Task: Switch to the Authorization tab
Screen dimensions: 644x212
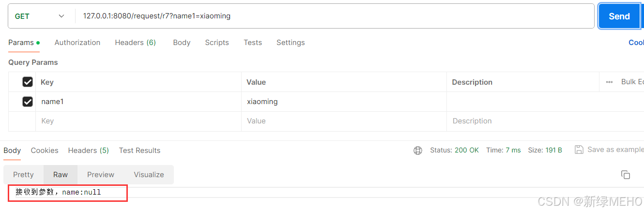Action: coord(77,43)
